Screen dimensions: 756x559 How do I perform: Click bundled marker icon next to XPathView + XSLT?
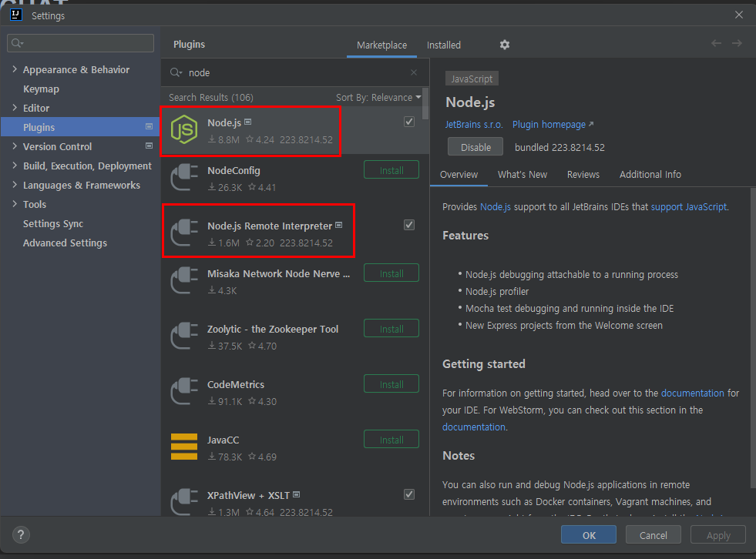pos(296,494)
